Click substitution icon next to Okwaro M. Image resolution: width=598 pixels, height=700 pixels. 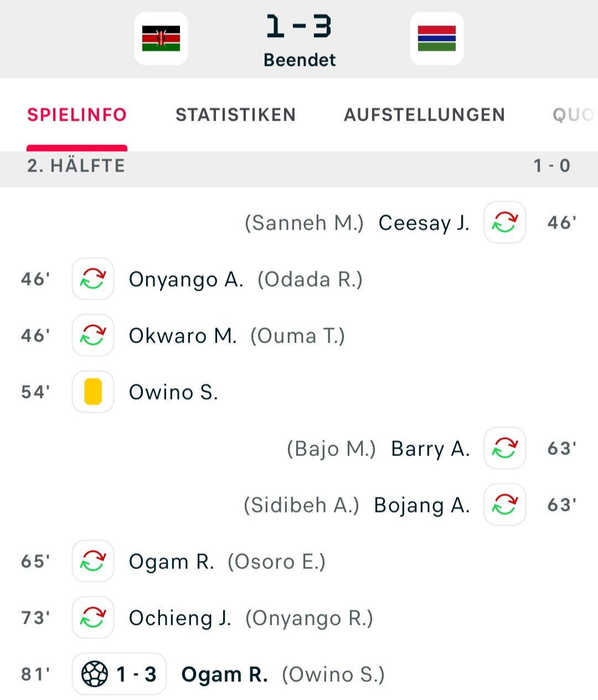point(93,335)
